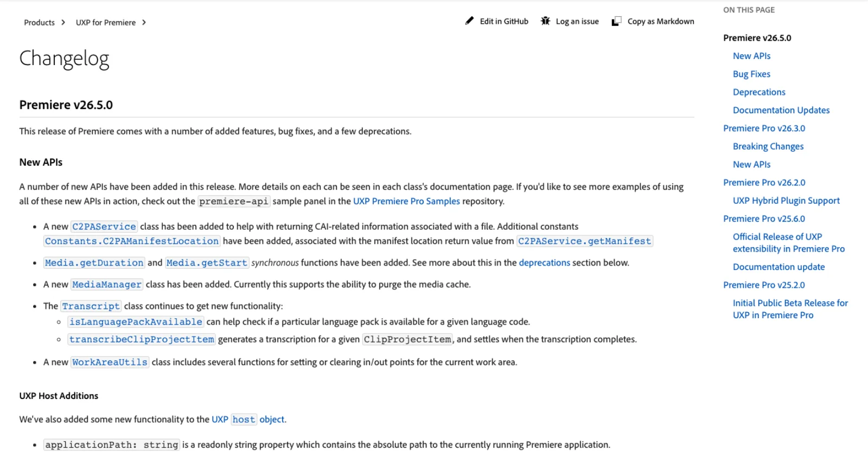The height and width of the screenshot is (458, 868).
Task: Go to Premiere Pro v26.2.0 in sidebar
Action: click(x=764, y=183)
